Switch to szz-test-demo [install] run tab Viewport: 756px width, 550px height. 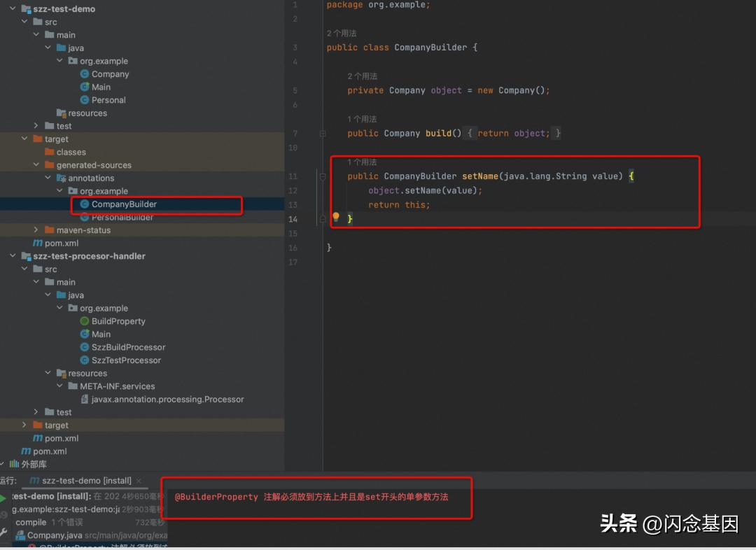[86, 481]
